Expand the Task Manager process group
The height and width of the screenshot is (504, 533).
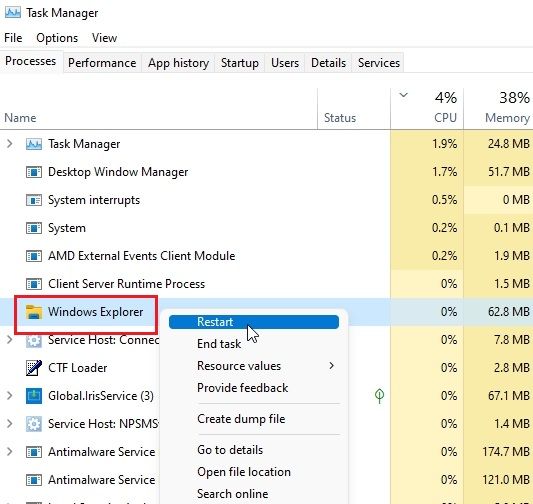point(10,144)
